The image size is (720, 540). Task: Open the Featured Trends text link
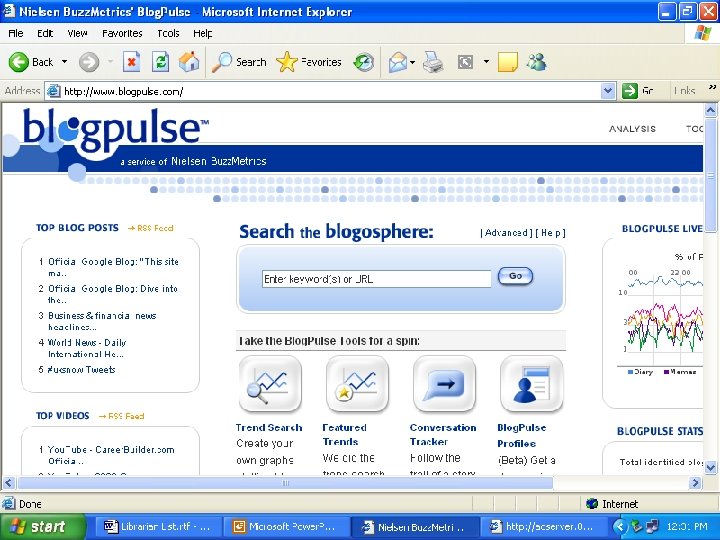tap(344, 434)
